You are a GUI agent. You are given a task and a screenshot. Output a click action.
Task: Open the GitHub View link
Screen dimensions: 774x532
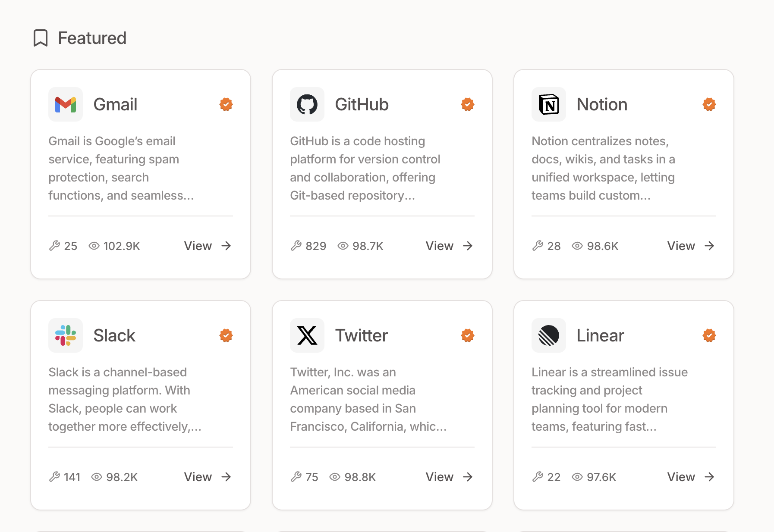point(450,246)
